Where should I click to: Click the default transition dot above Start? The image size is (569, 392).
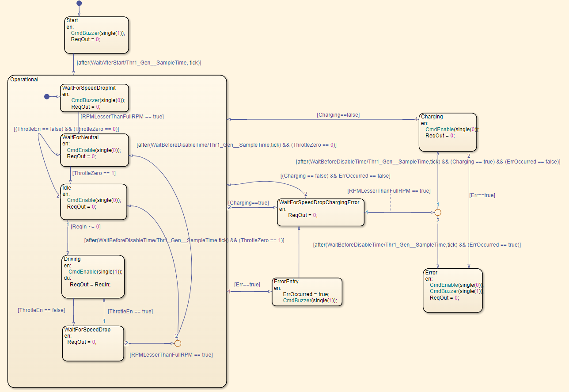pyautogui.click(x=79, y=3)
